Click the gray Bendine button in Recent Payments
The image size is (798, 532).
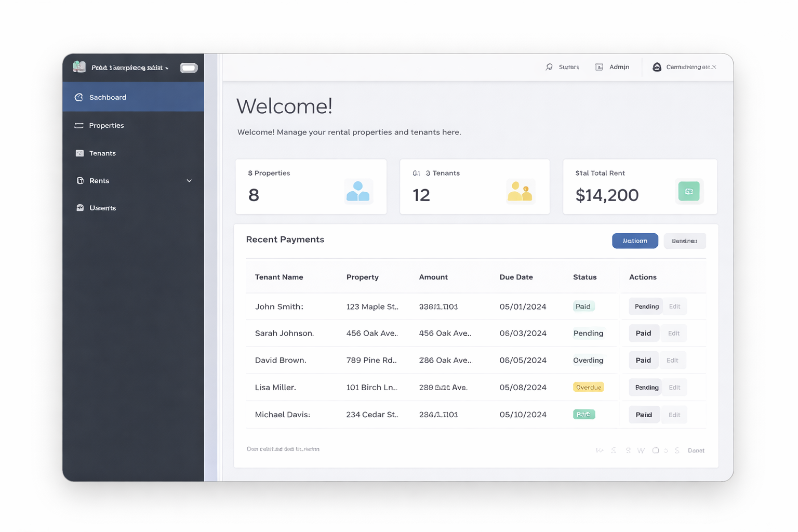(x=685, y=241)
